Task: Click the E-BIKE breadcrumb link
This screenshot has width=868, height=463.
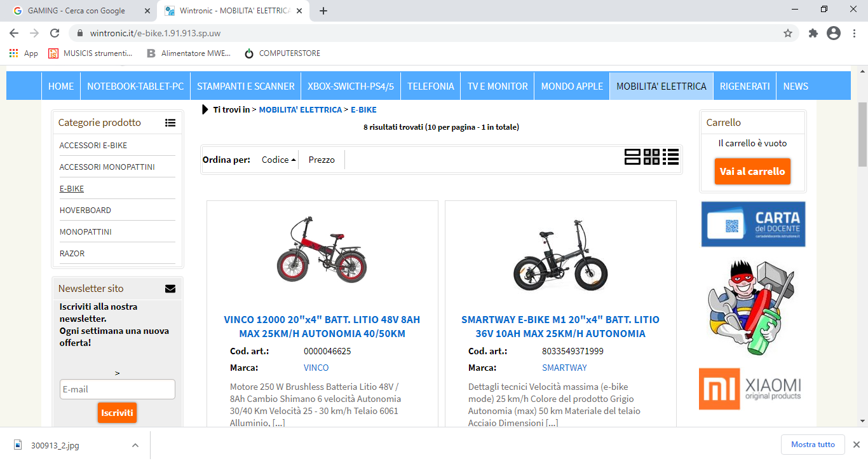Action: point(363,110)
